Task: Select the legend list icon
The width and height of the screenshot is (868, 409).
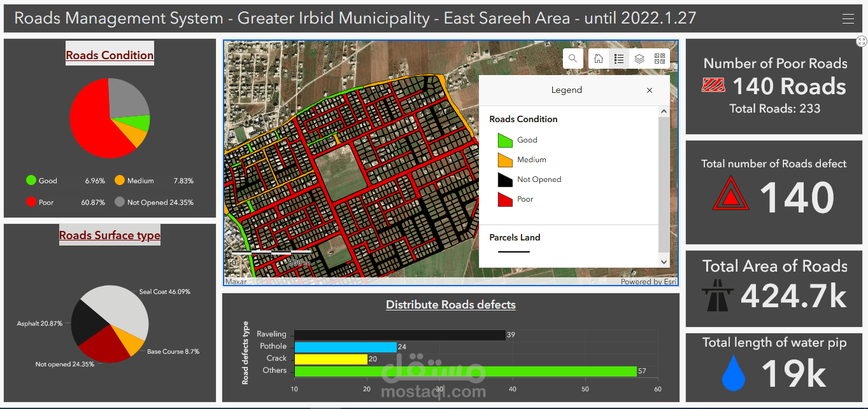Action: click(x=618, y=58)
